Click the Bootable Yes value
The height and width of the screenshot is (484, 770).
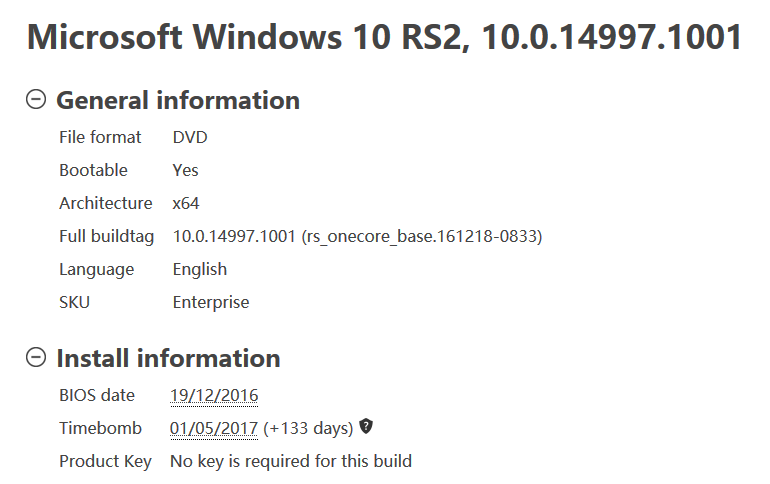(185, 170)
